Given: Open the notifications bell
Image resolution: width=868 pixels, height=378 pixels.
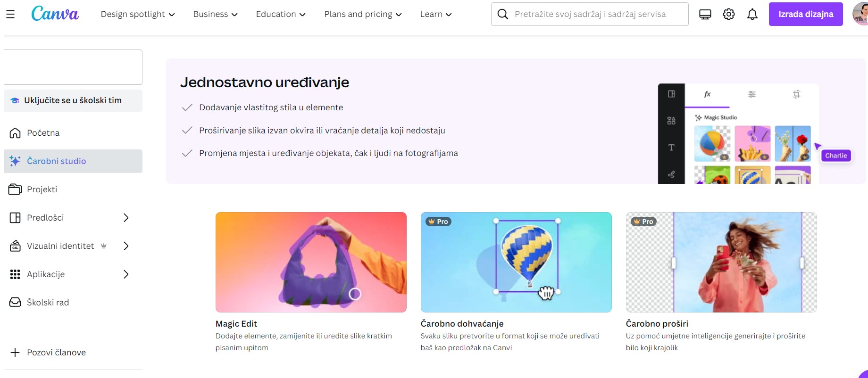Looking at the screenshot, I should (x=752, y=15).
